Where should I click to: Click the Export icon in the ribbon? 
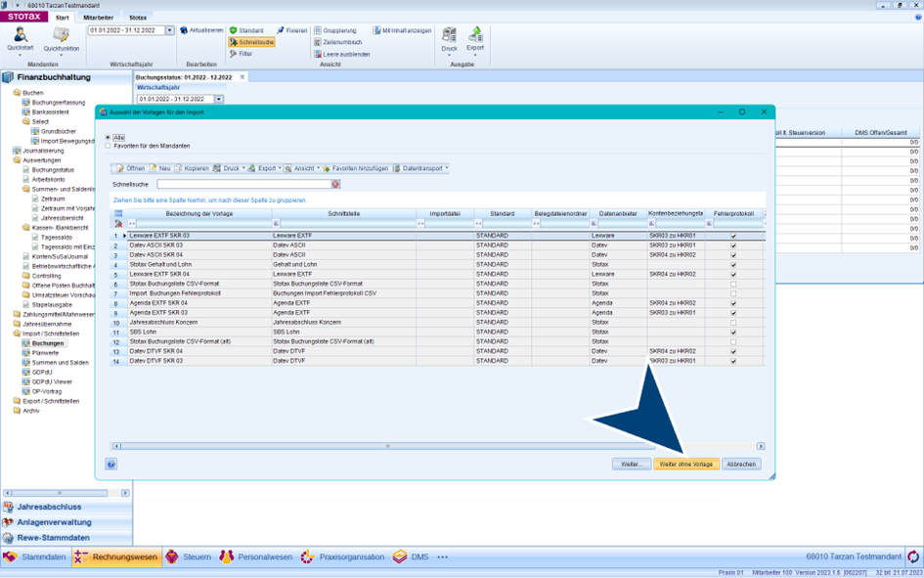pyautogui.click(x=475, y=34)
